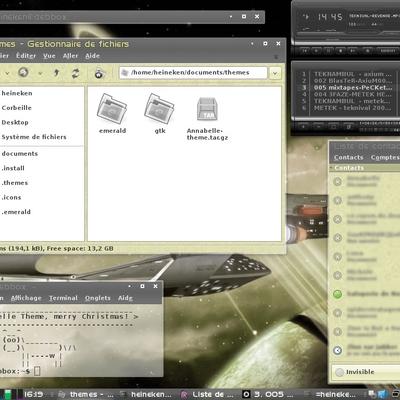Screen dimensions: 400x400
Task: Open the Aide menu in terminal window
Action: coord(125,298)
